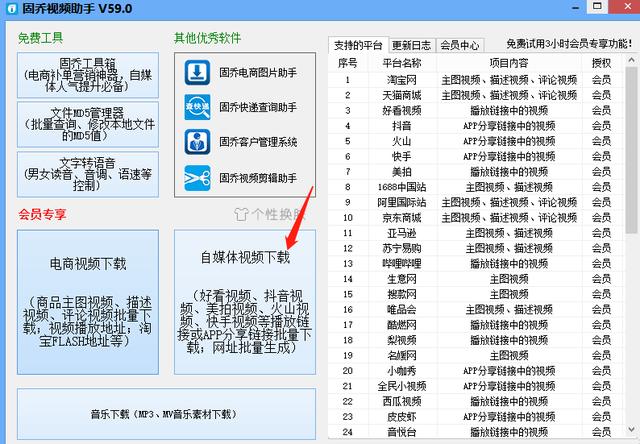The image size is (640, 444).
Task: Open 文件MD5管理器 tool
Action: pyautogui.click(x=88, y=124)
